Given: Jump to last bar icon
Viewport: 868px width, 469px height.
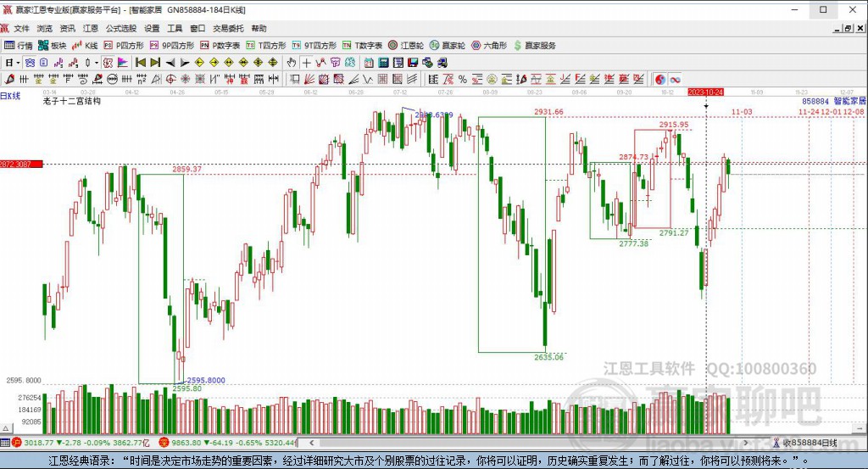Looking at the screenshot, I should coord(156,63).
